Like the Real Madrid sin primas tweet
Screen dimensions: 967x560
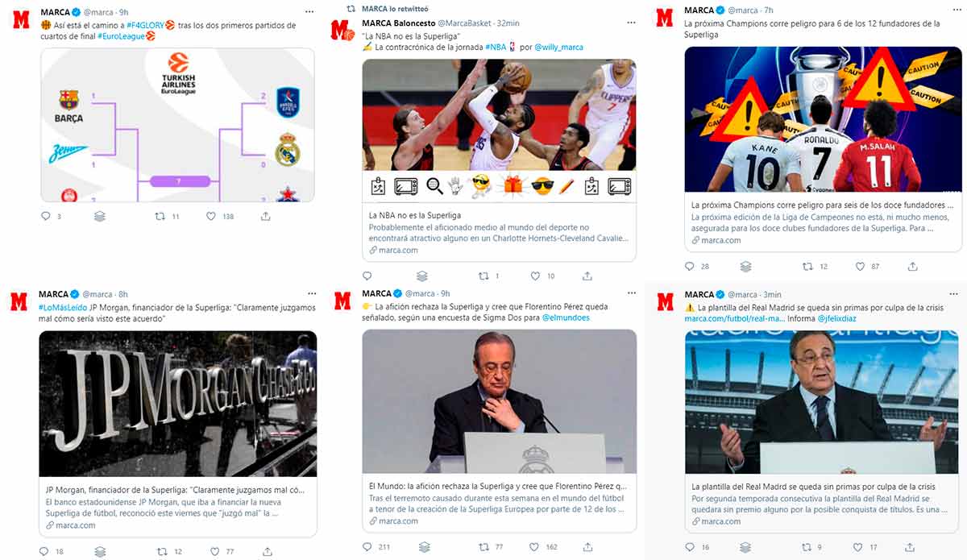pos(860,548)
